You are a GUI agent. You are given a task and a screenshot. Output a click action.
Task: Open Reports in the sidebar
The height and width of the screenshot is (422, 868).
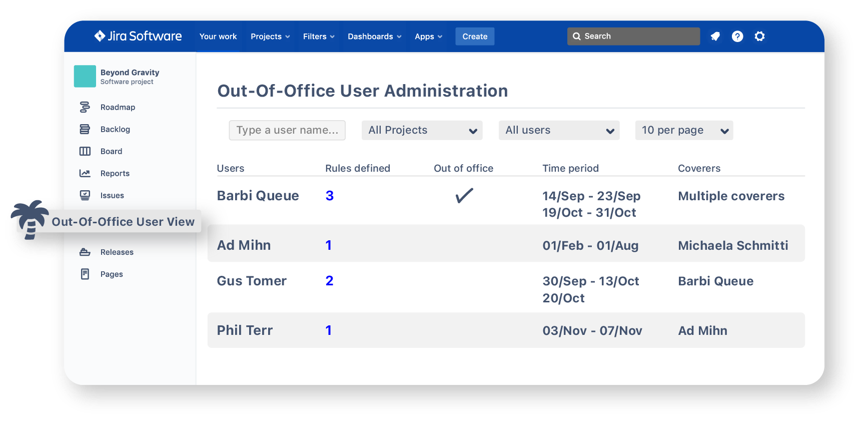point(115,173)
